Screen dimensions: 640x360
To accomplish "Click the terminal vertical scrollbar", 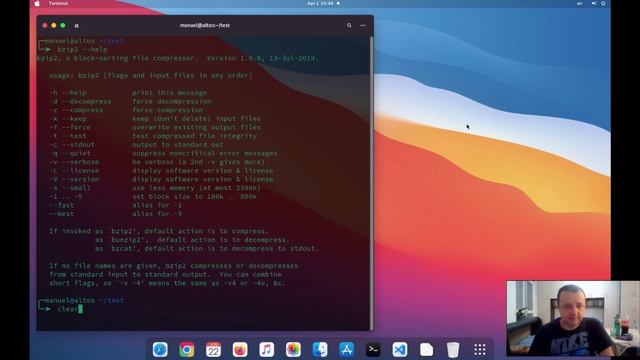I will [x=371, y=183].
